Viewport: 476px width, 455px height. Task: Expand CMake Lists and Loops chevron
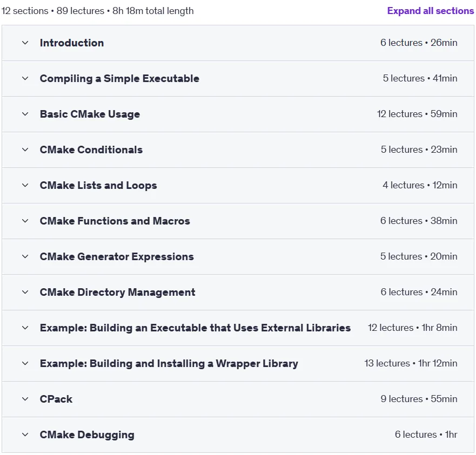[25, 185]
